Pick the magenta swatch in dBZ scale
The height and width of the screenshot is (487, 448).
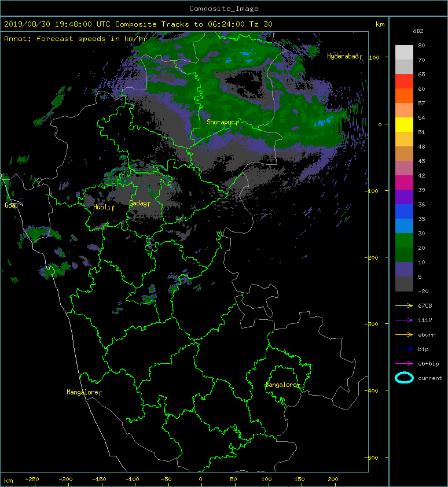pos(404,183)
